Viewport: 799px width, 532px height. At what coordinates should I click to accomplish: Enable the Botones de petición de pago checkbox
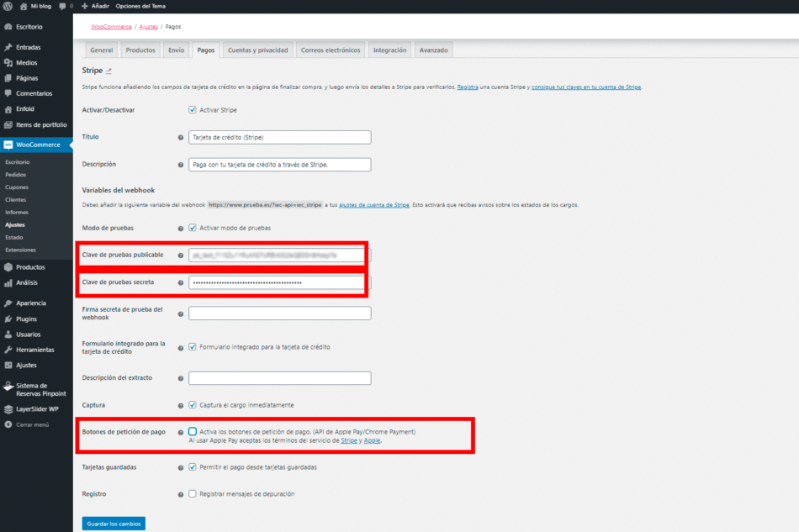(193, 432)
